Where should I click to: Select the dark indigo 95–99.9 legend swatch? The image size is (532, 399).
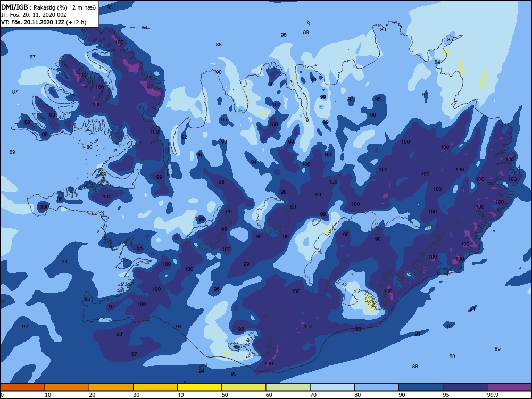pos(465,387)
